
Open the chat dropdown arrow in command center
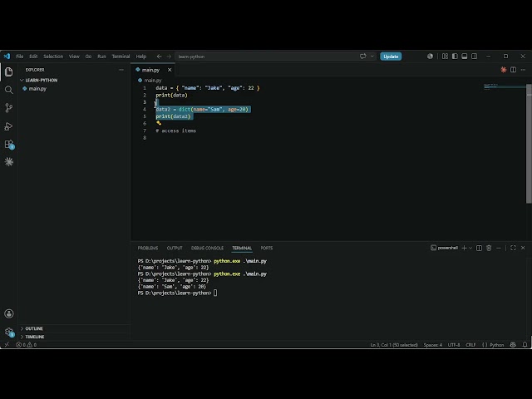[372, 57]
